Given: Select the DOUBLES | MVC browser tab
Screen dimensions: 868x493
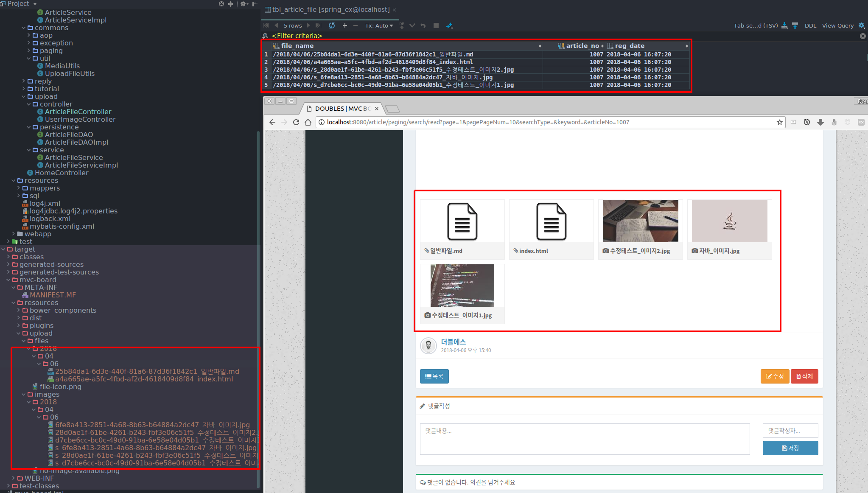Looking at the screenshot, I should click(342, 109).
